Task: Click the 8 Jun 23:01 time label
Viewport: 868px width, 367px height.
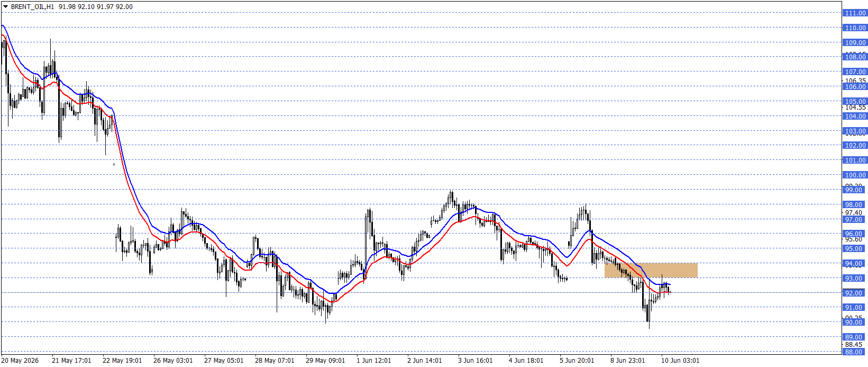Action: point(628,361)
